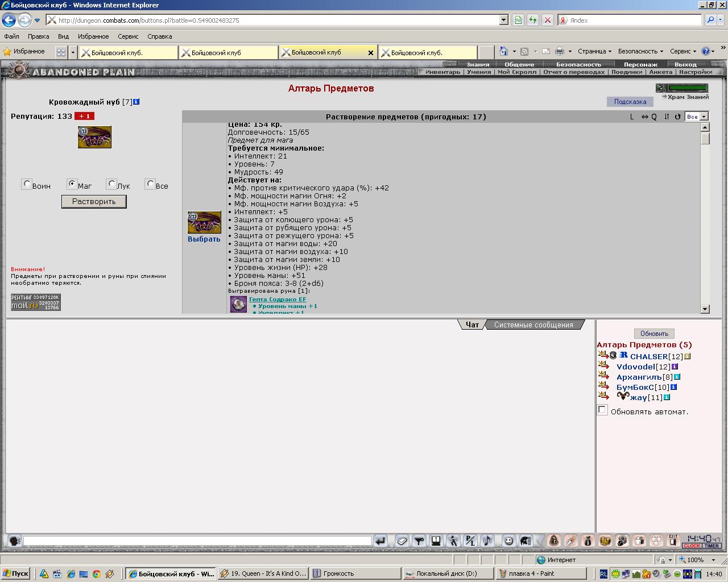The image size is (728, 582).
Task: Select the Все radio button
Action: point(150,184)
